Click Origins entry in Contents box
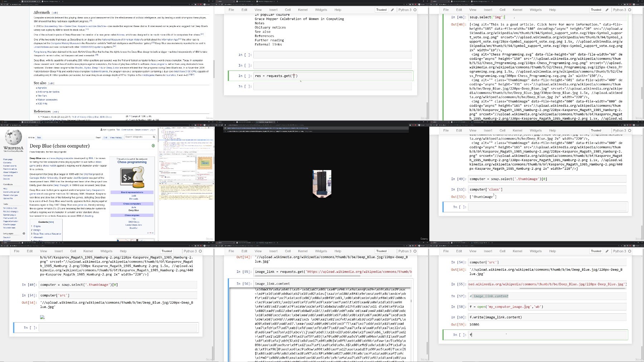The width and height of the screenshot is (644, 362). [37, 226]
